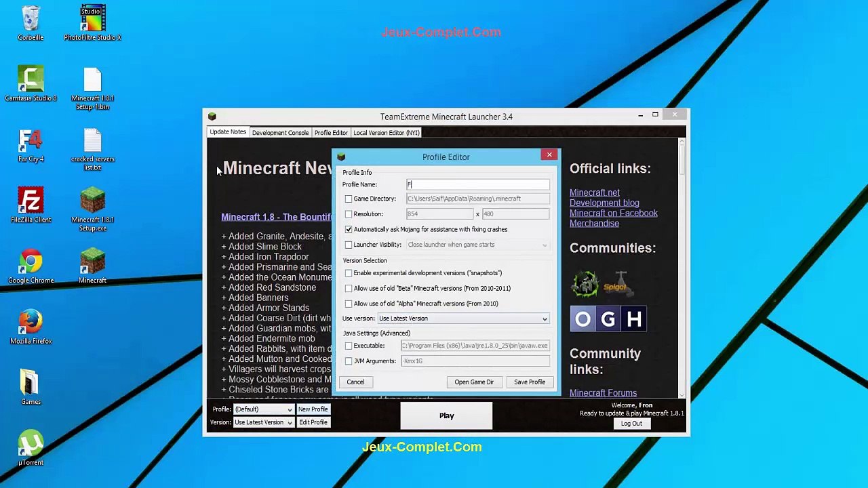Viewport: 868px width, 488px height.
Task: Click New Profile button
Action: pyautogui.click(x=313, y=409)
